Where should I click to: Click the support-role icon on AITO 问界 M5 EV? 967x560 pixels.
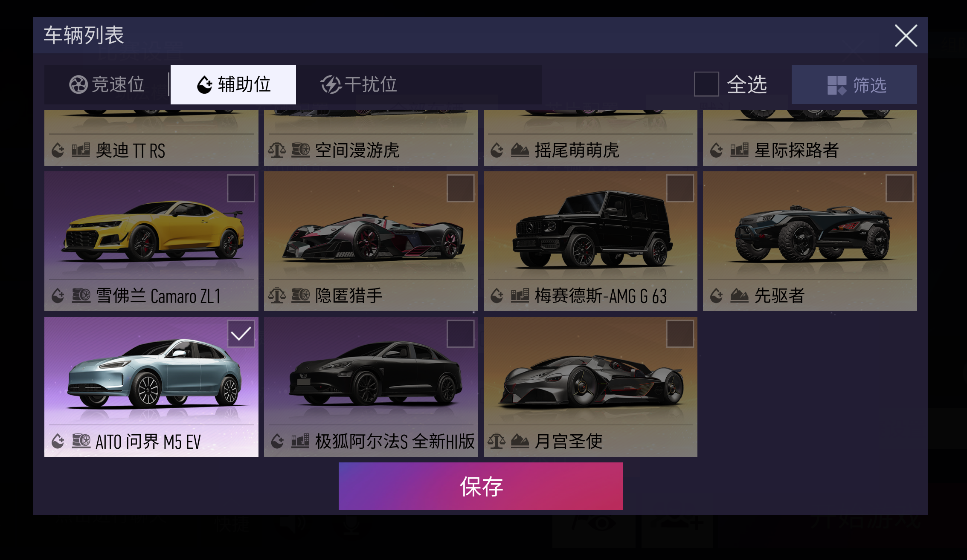(58, 442)
